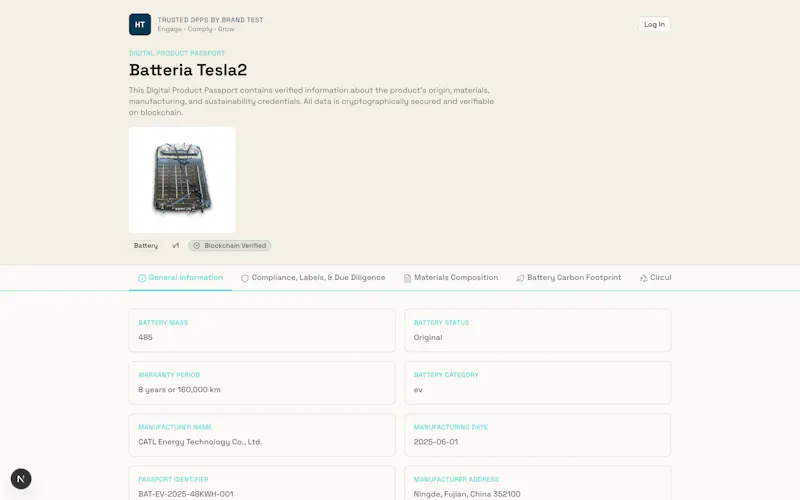Click the Manufacturer Address field label

point(456,480)
